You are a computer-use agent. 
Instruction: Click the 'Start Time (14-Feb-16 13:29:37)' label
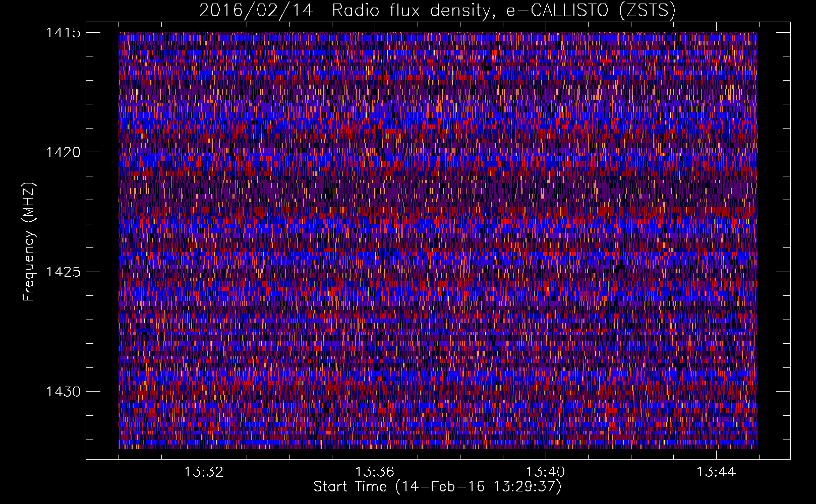pos(437,487)
